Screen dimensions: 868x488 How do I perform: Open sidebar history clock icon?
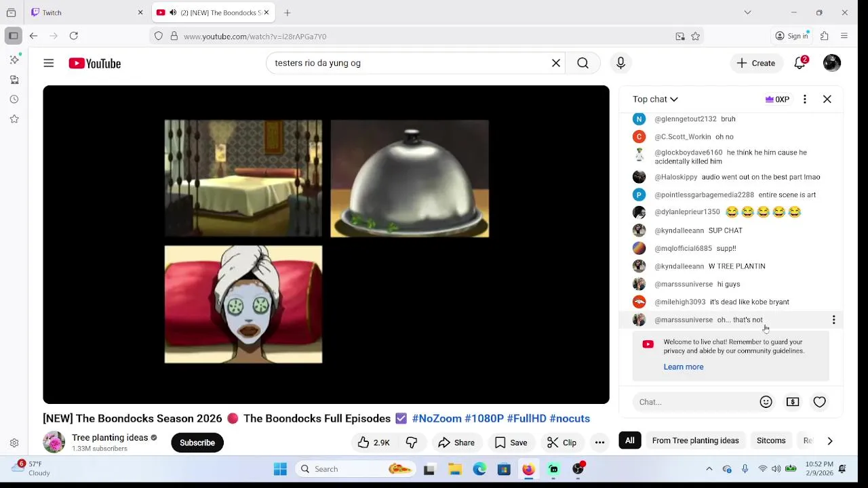tap(14, 99)
